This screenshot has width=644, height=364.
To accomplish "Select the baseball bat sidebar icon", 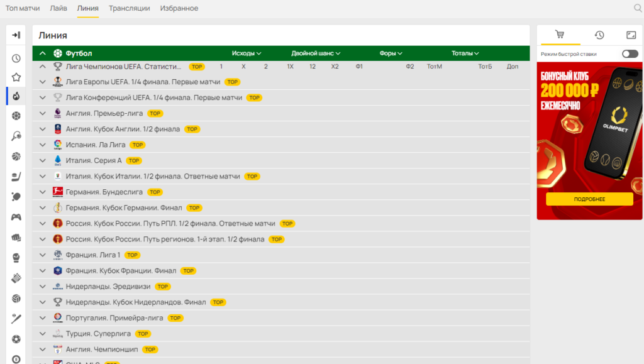I will point(16,319).
